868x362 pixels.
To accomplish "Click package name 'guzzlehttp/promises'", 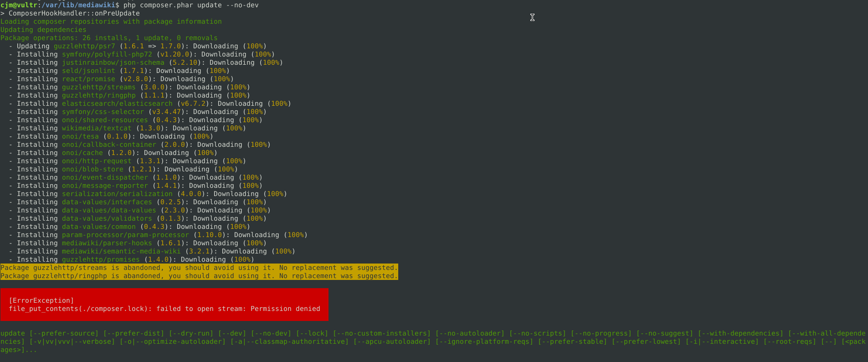I will coord(101,259).
